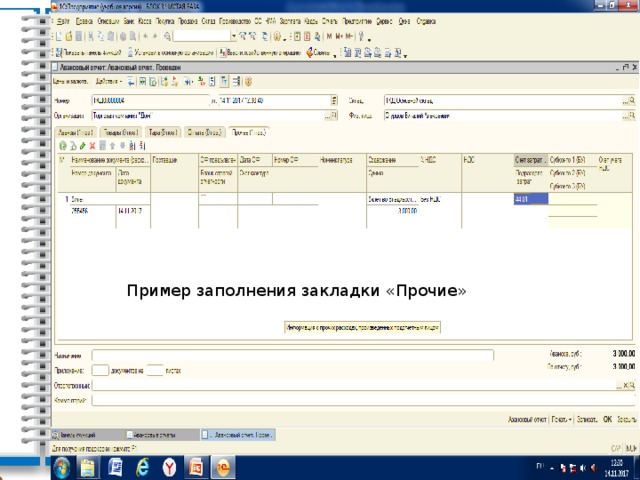Open the Склад field selection ellipsis button
Viewport: 640px width, 480px height.
pos(625,101)
